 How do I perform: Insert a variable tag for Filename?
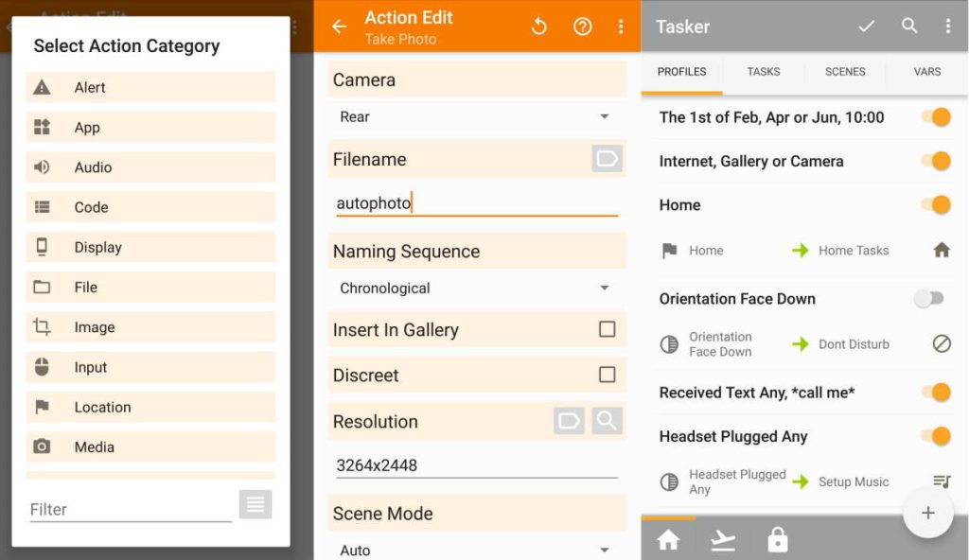click(607, 159)
